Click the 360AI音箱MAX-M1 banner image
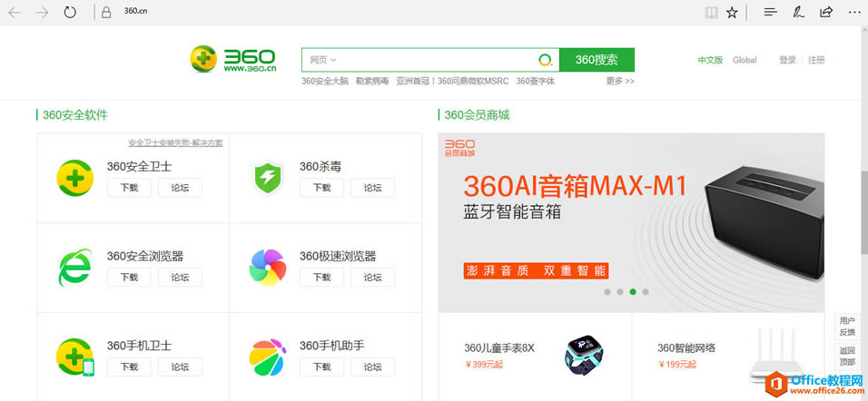868x401 pixels. point(631,223)
